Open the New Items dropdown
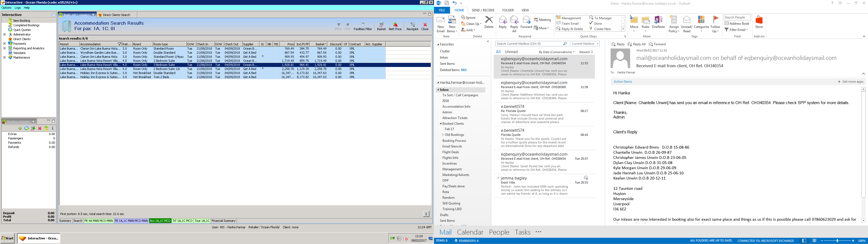This screenshot has width=868, height=244. click(x=452, y=24)
